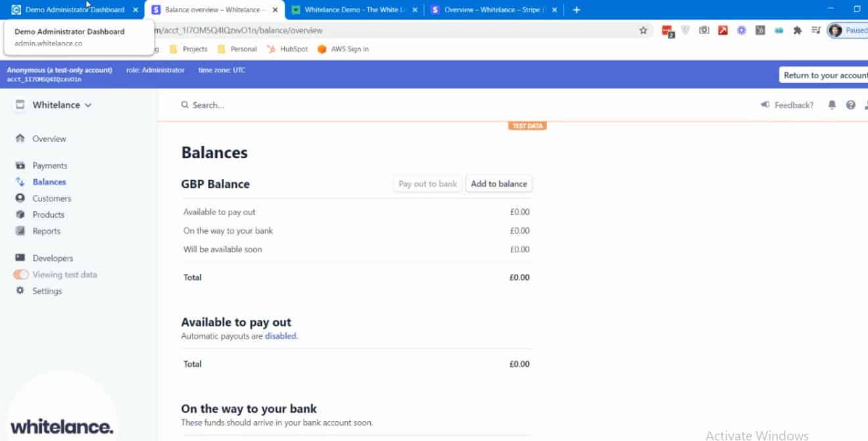Click the teal extension icon

pos(779,30)
